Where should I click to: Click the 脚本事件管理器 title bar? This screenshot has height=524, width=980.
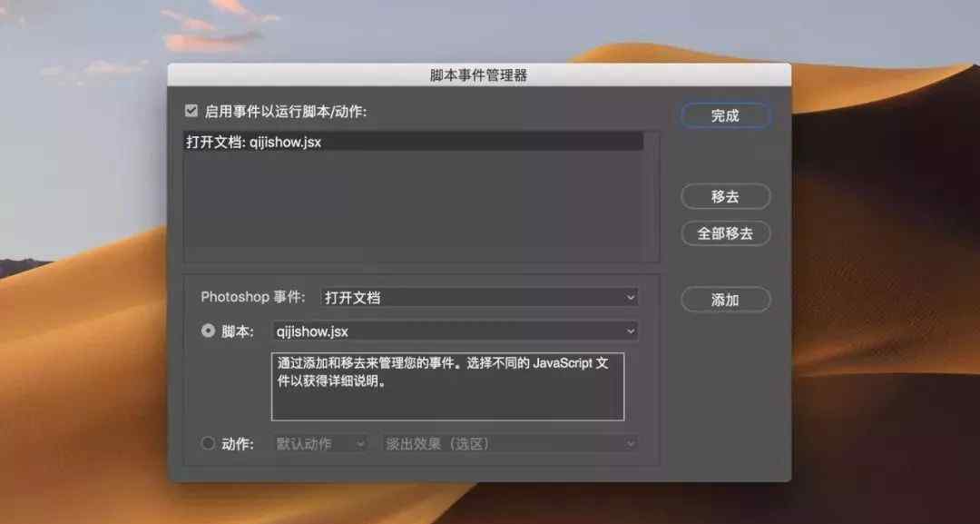click(x=479, y=75)
